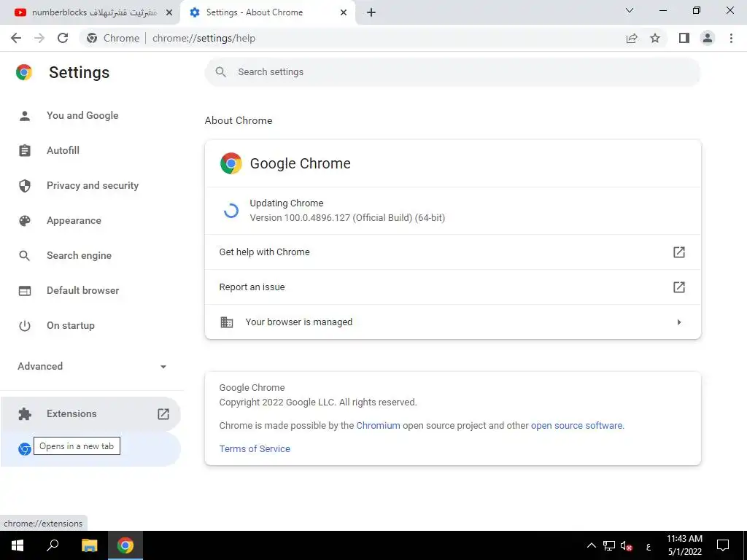Share this page via the share icon
The image size is (747, 560).
pos(632,38)
